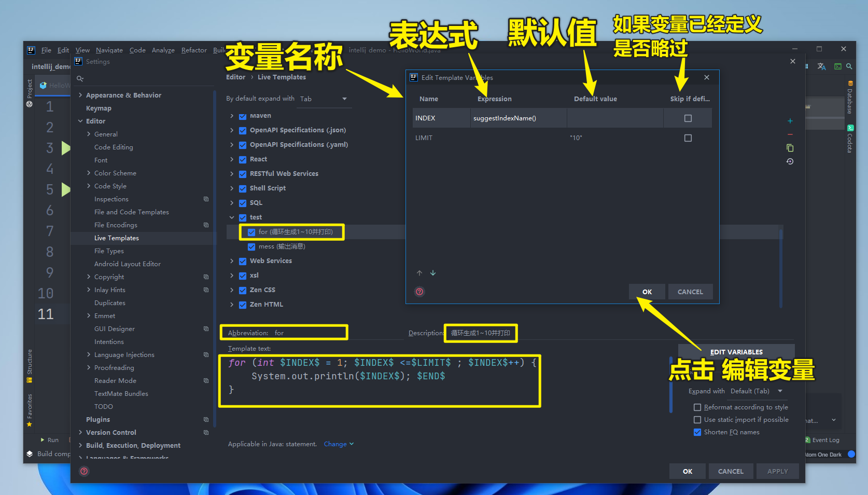Open the Navigate menu

[x=109, y=50]
